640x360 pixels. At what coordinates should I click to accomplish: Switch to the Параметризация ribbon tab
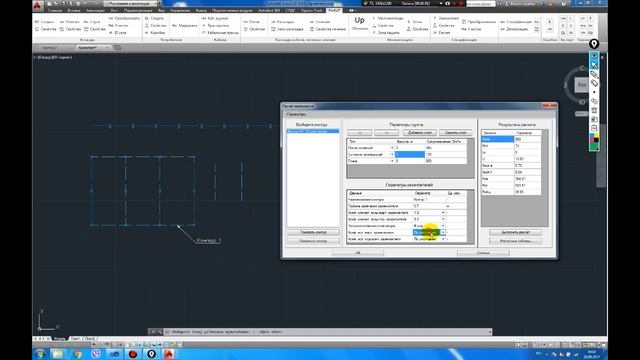(x=138, y=11)
